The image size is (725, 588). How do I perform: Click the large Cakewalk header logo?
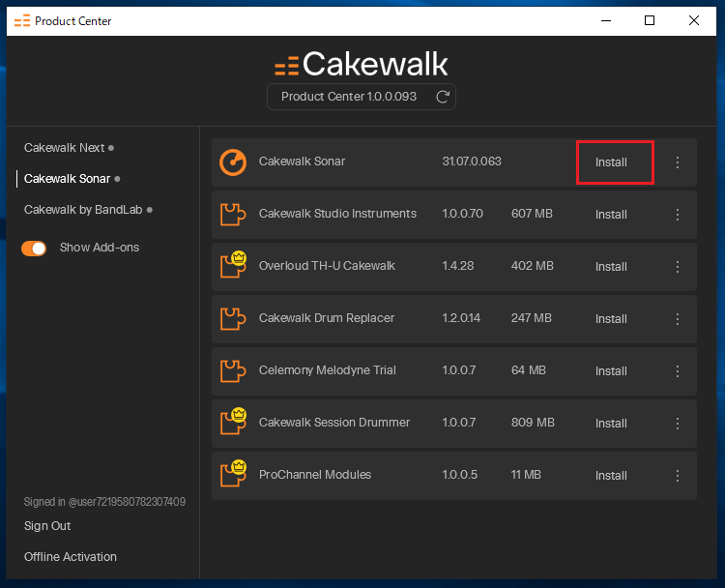362,64
